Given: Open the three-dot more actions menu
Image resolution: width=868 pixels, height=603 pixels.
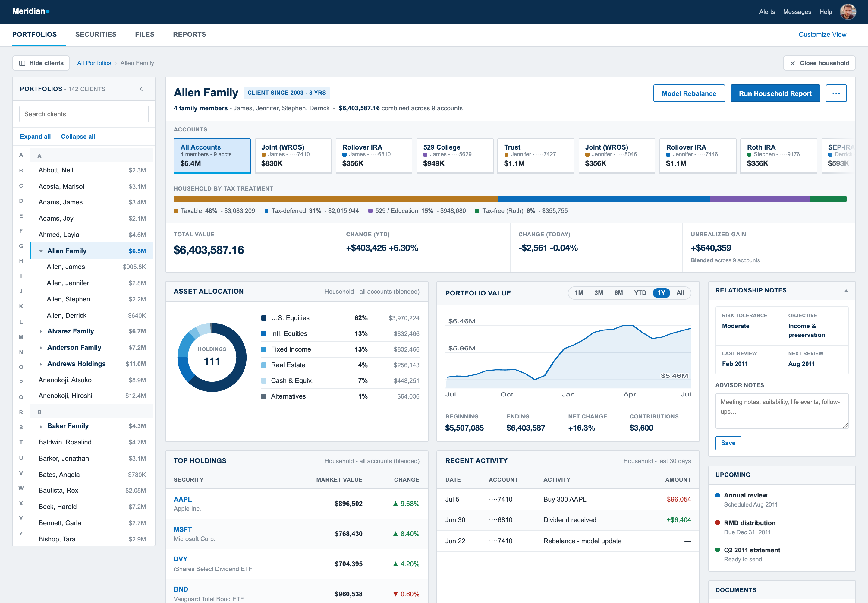Looking at the screenshot, I should 836,93.
